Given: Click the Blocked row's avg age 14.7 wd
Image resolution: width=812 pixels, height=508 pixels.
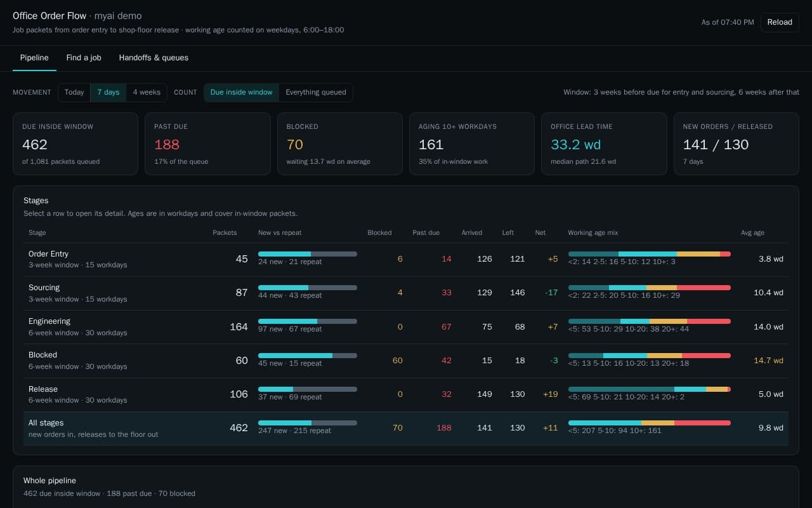Looking at the screenshot, I should [x=768, y=360].
